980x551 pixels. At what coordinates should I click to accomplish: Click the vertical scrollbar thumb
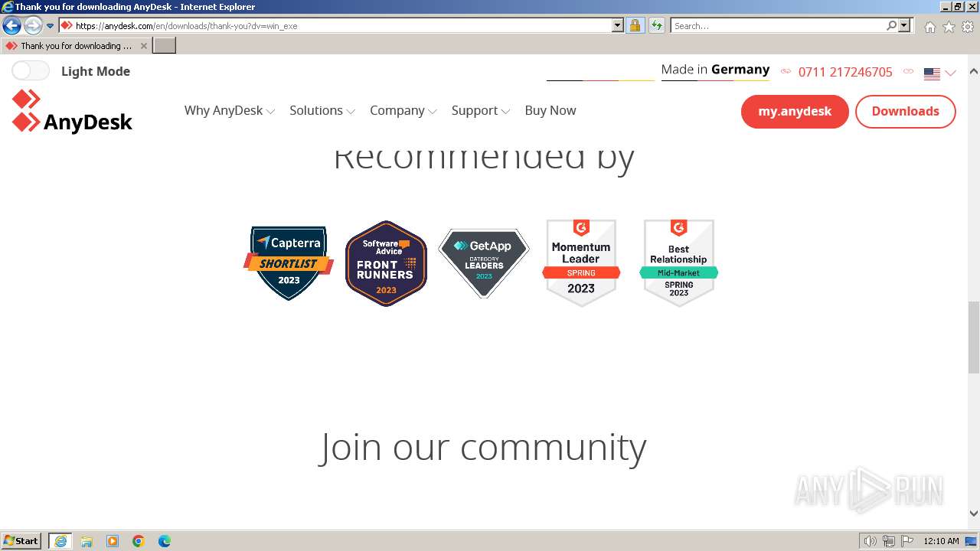point(974,337)
